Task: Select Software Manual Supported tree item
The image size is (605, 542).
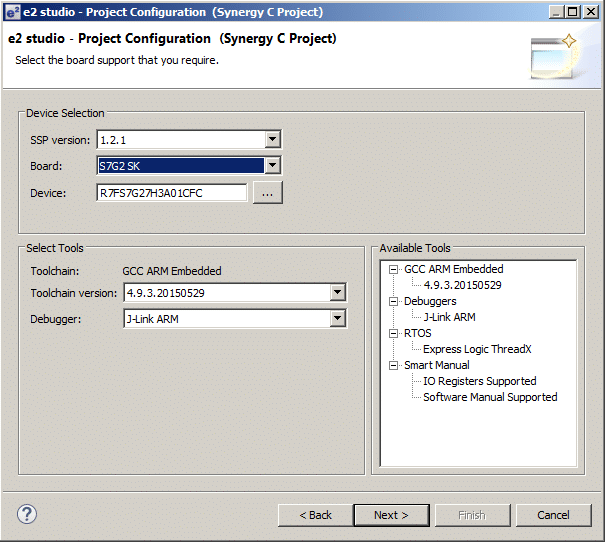Action: 490,397
